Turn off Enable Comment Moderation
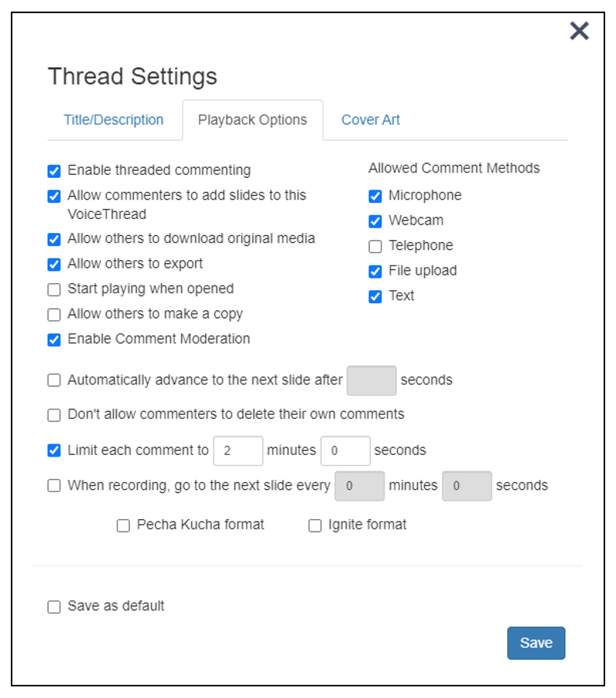 click(53, 339)
